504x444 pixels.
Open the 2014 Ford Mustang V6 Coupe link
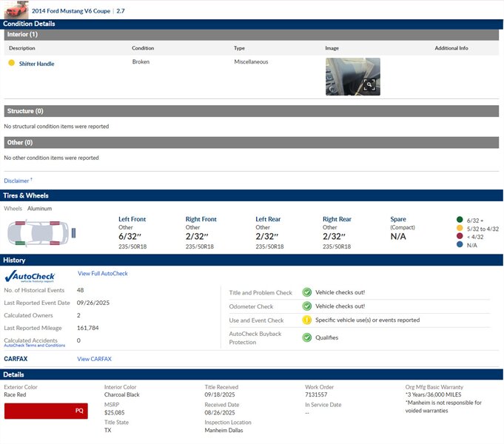click(72, 11)
